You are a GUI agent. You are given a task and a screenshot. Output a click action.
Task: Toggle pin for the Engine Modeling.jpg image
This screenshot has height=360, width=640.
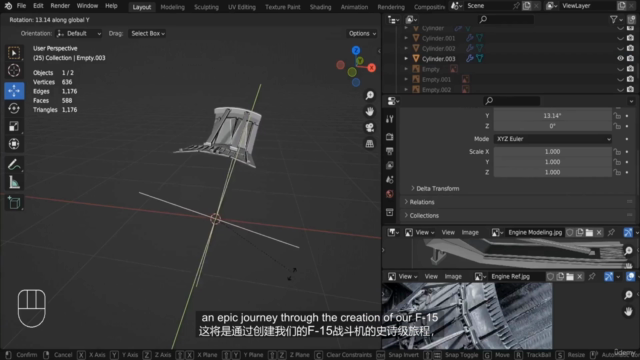tap(611, 232)
